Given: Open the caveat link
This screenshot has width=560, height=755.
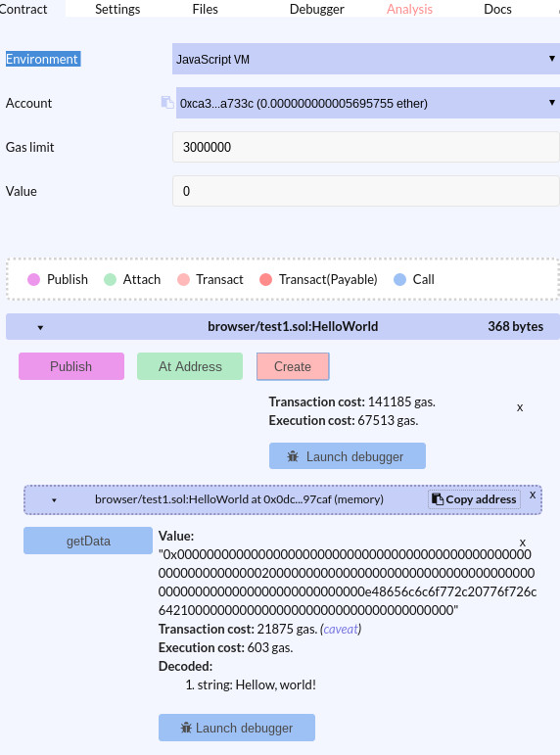Looking at the screenshot, I should [x=341, y=629].
